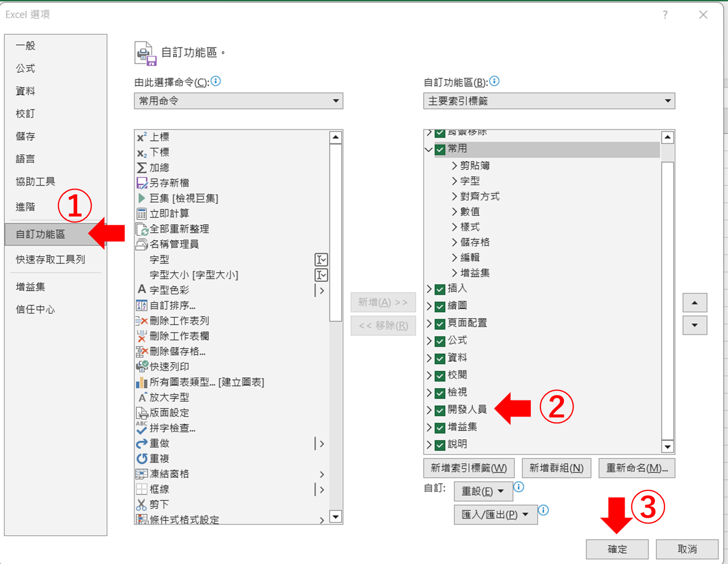The height and width of the screenshot is (564, 728).
Task: Click 重新命名(M)... button
Action: point(637,468)
